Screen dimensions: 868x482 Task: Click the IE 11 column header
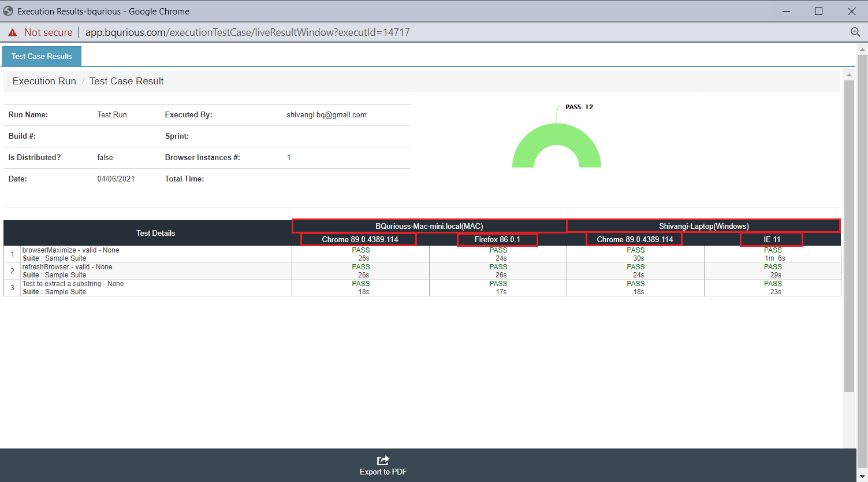(772, 239)
